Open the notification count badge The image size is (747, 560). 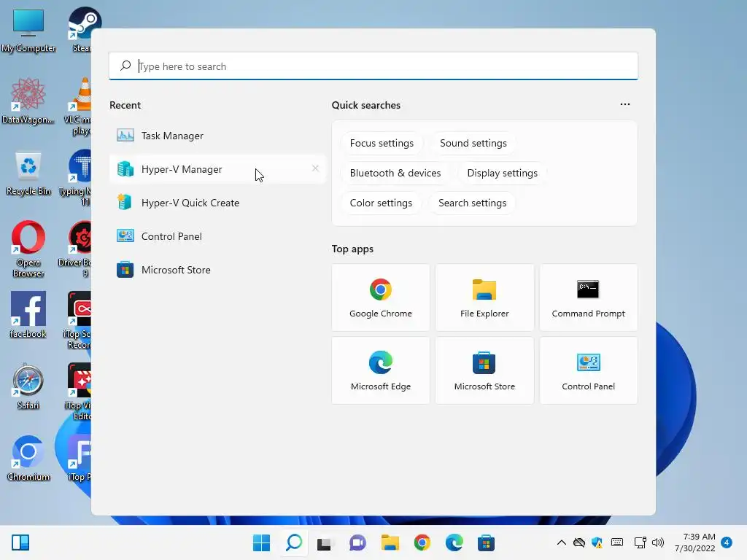(727, 542)
